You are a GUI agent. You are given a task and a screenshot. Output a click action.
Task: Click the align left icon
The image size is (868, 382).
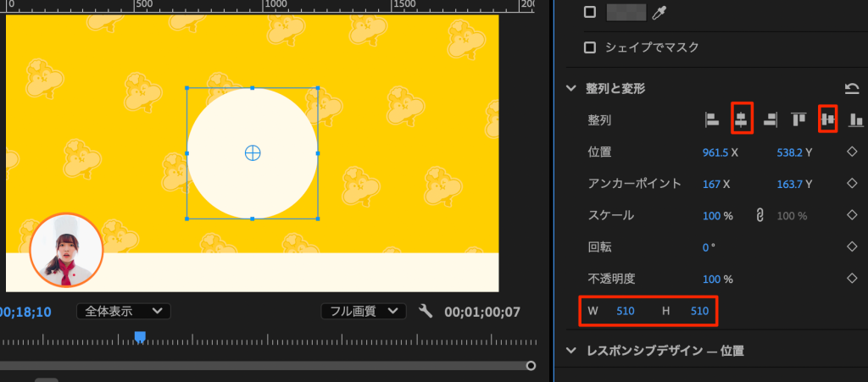click(712, 120)
